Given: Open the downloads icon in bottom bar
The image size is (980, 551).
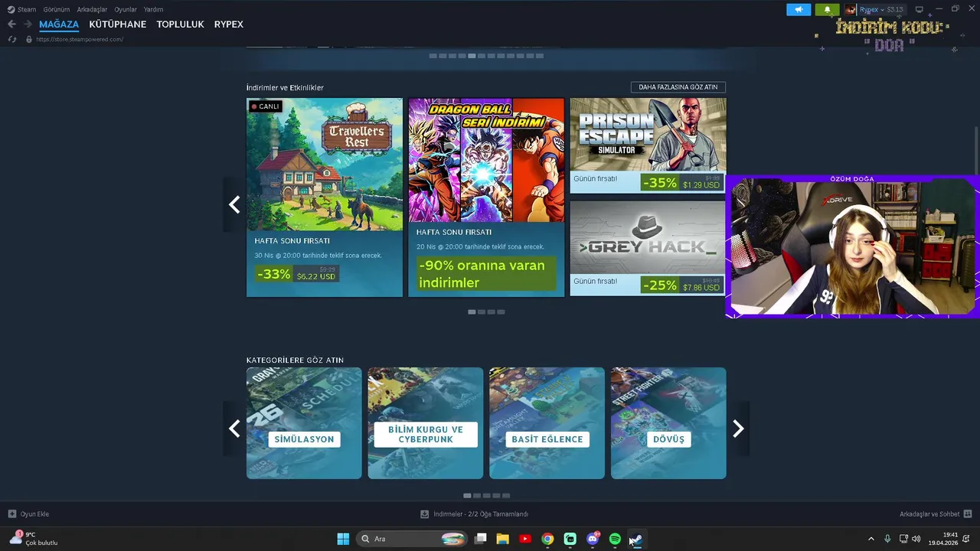Looking at the screenshot, I should coord(425,514).
